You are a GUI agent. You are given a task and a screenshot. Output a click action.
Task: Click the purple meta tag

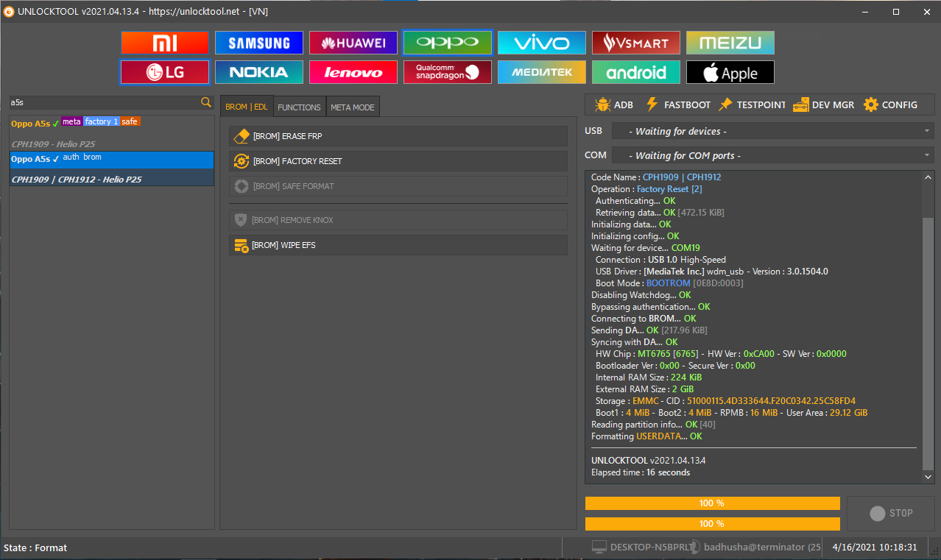pyautogui.click(x=72, y=121)
